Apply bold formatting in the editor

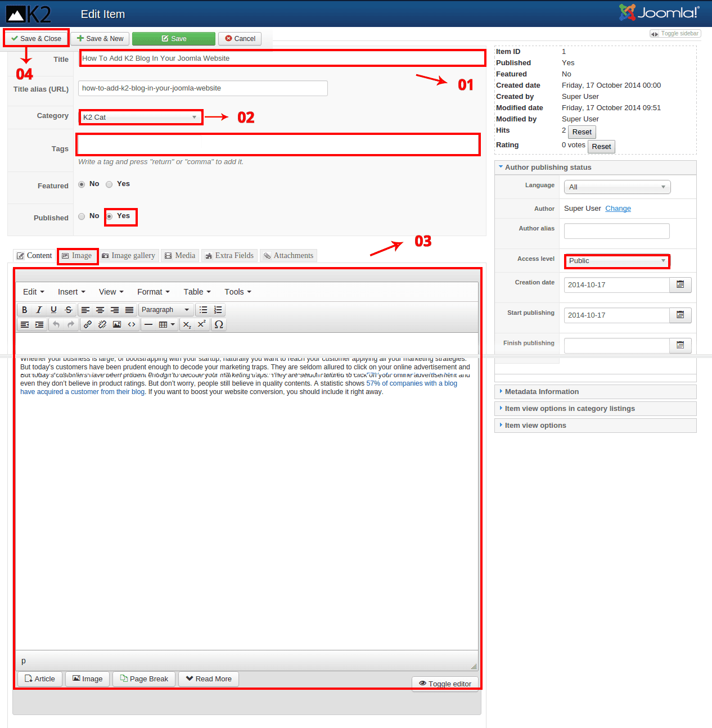[x=25, y=310]
